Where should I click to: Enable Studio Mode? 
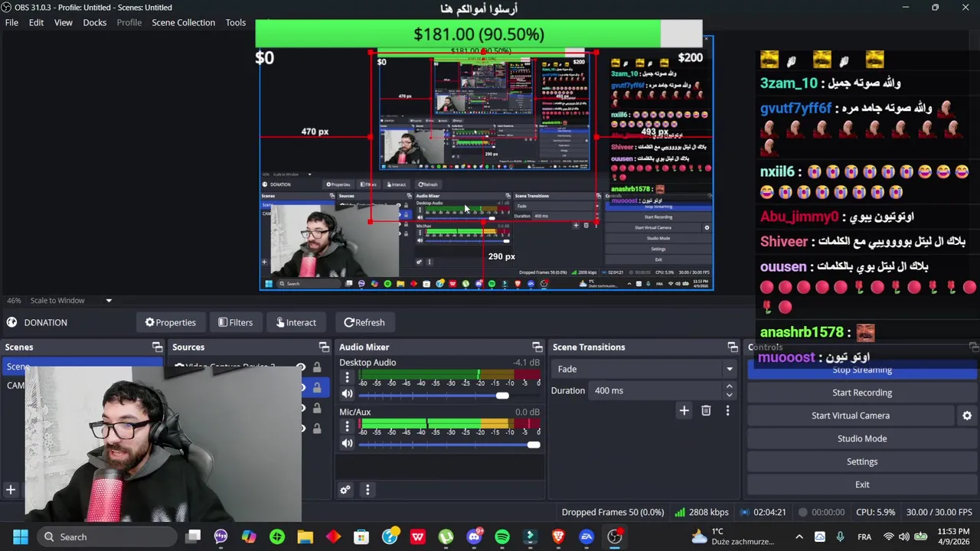pyautogui.click(x=862, y=439)
